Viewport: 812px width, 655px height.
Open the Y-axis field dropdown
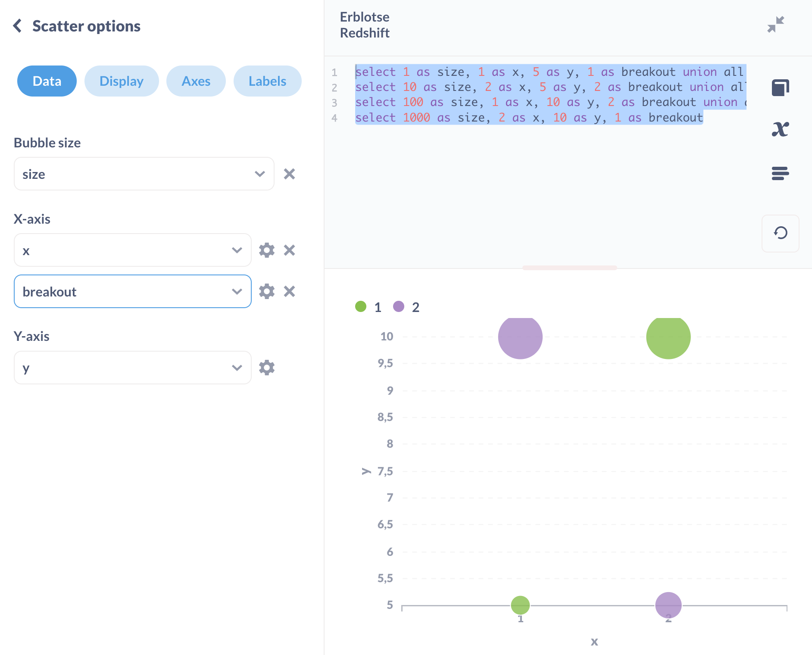pyautogui.click(x=236, y=368)
